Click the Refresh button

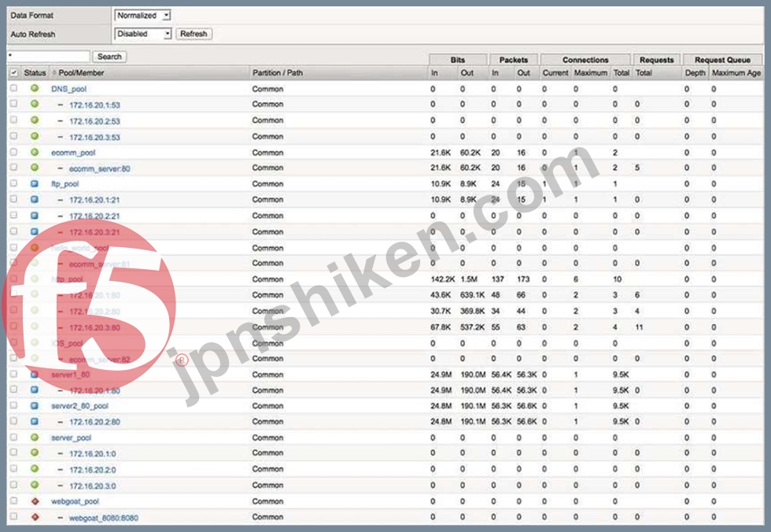194,33
